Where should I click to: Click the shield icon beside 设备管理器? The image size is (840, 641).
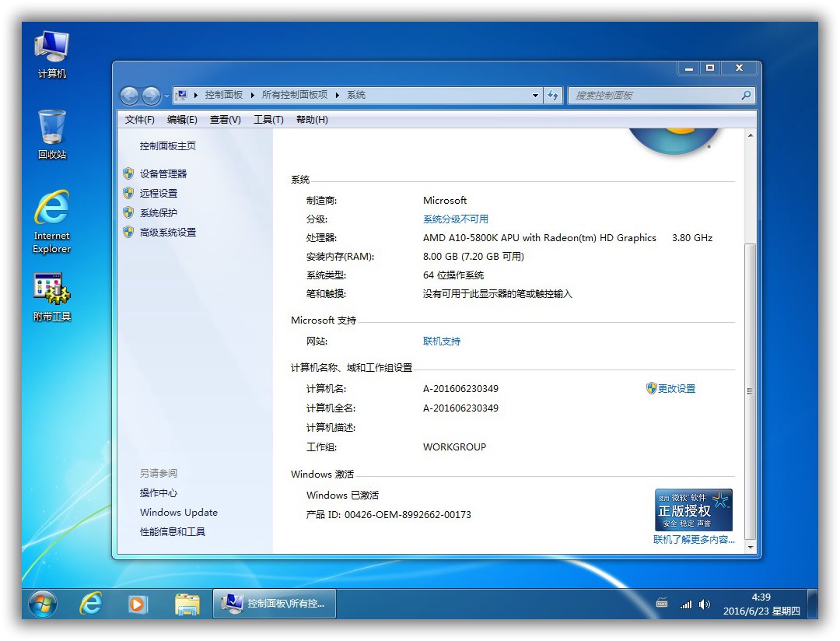(128, 173)
